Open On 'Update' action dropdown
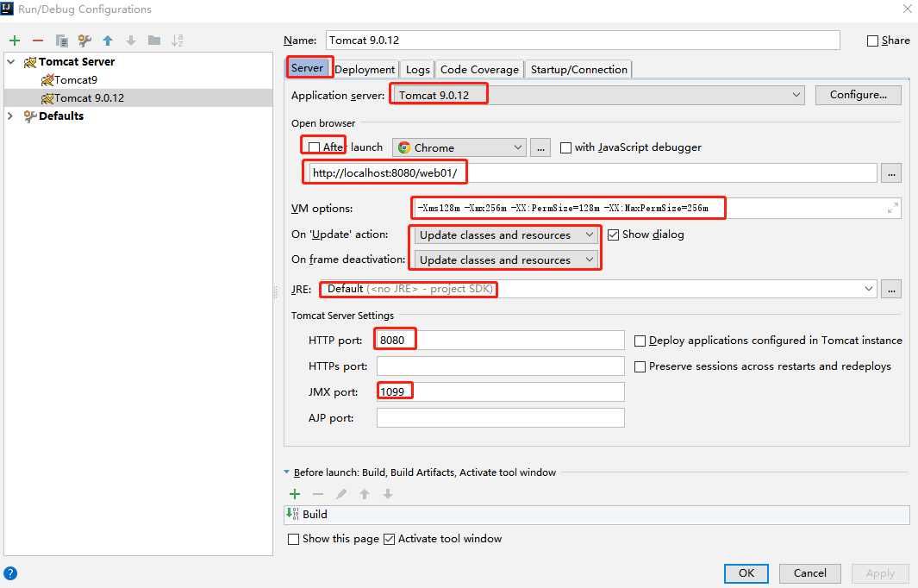Screen dimensions: 918x588 pos(506,235)
